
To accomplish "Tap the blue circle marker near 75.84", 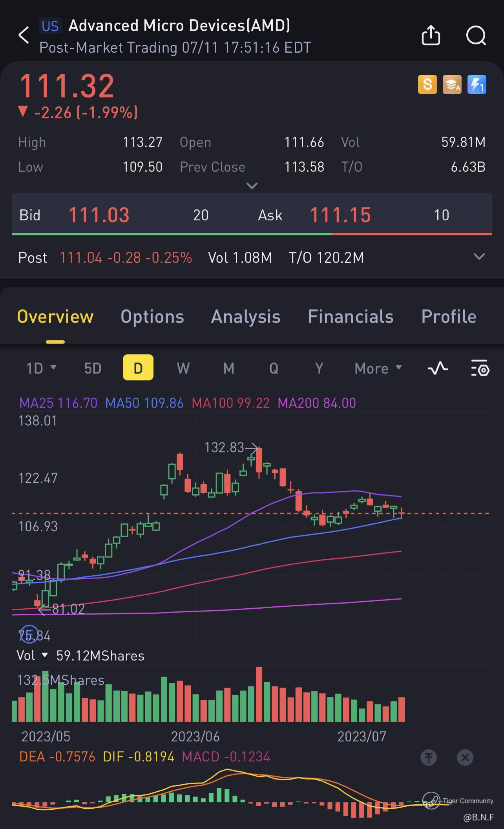I will (29, 634).
